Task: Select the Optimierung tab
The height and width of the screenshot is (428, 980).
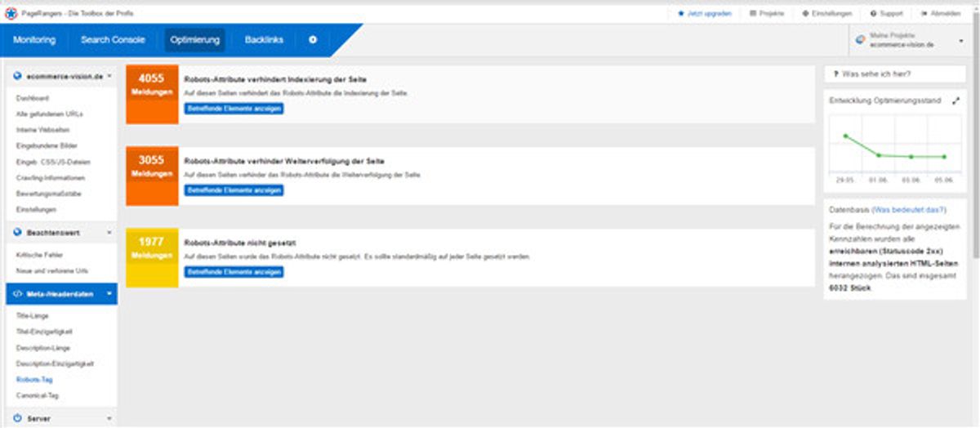Action: point(195,40)
